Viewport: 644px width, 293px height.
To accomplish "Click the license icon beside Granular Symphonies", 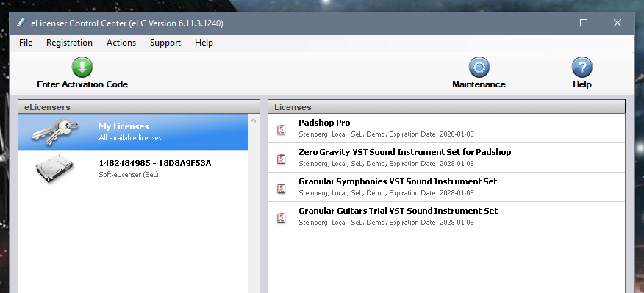I will pos(282,188).
